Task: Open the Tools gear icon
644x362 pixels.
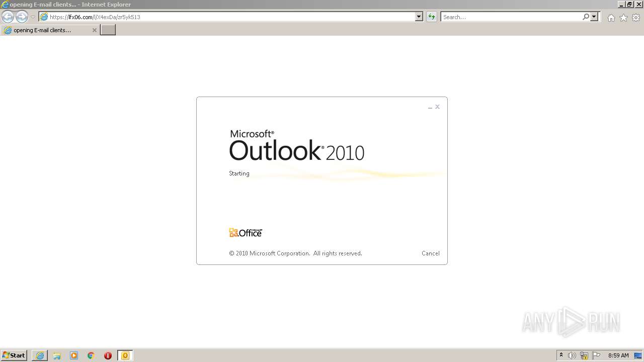Action: 636,18
